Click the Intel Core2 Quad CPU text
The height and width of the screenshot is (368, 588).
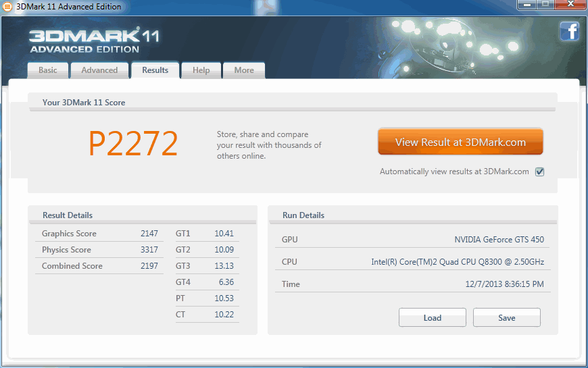(458, 262)
